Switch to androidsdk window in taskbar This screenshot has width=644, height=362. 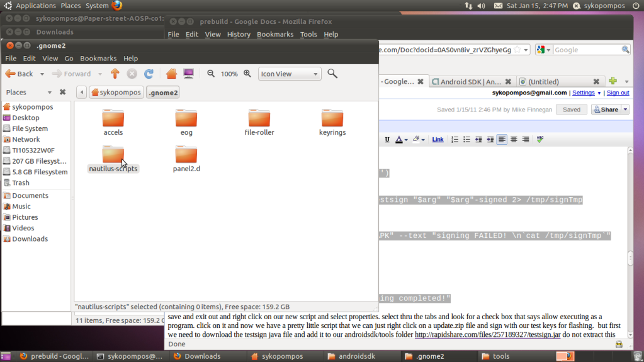point(357,356)
